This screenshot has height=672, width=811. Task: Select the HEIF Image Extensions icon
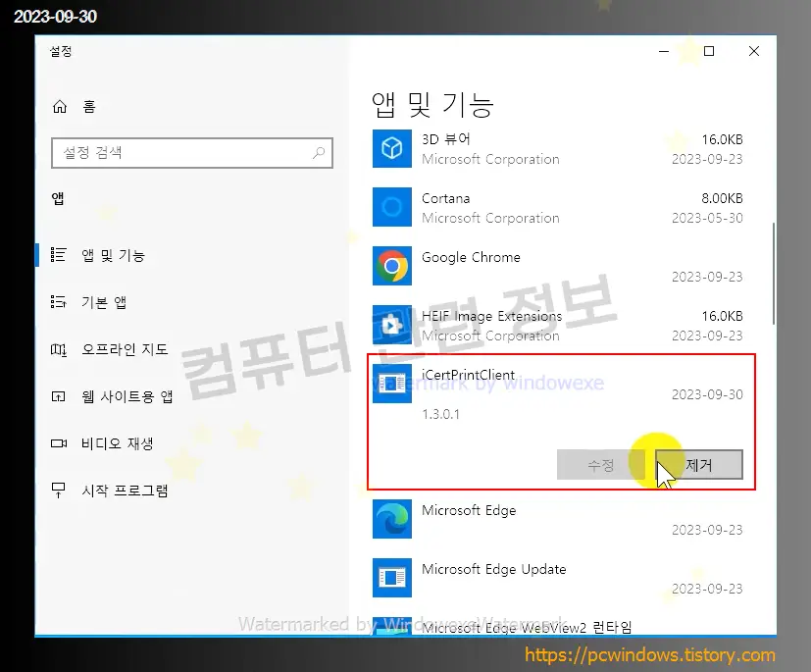click(x=392, y=325)
